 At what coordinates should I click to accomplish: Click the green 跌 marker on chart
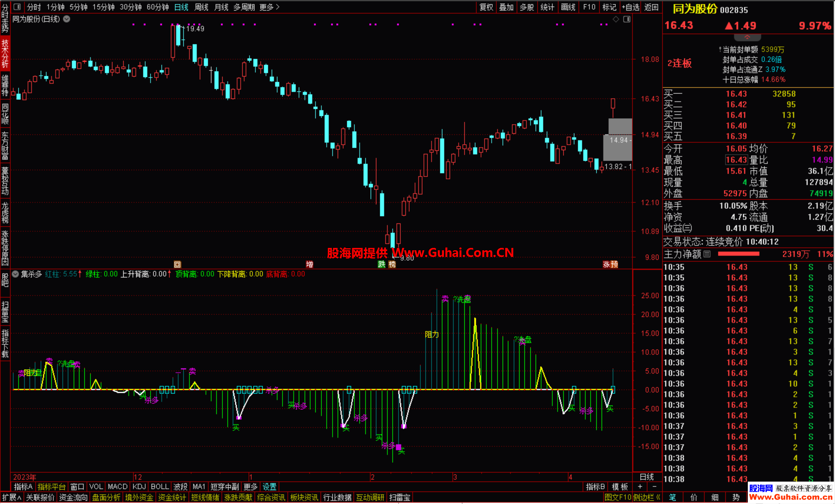[381, 264]
